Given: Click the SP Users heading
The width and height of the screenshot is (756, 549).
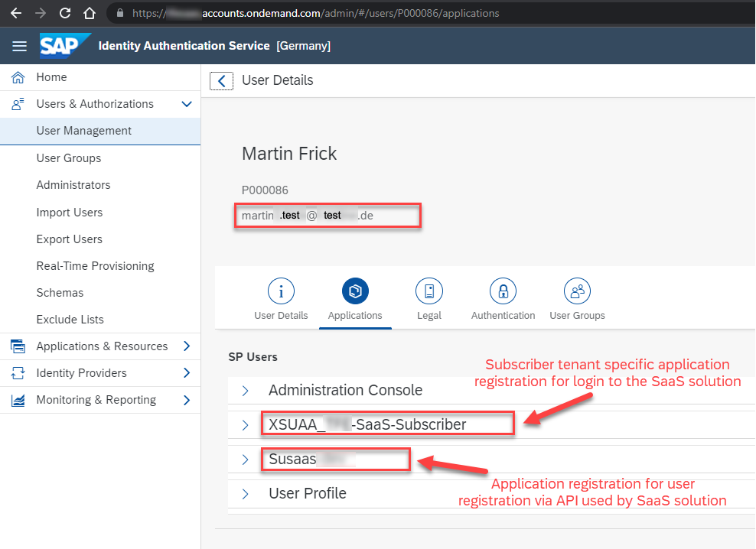Looking at the screenshot, I should pos(253,357).
